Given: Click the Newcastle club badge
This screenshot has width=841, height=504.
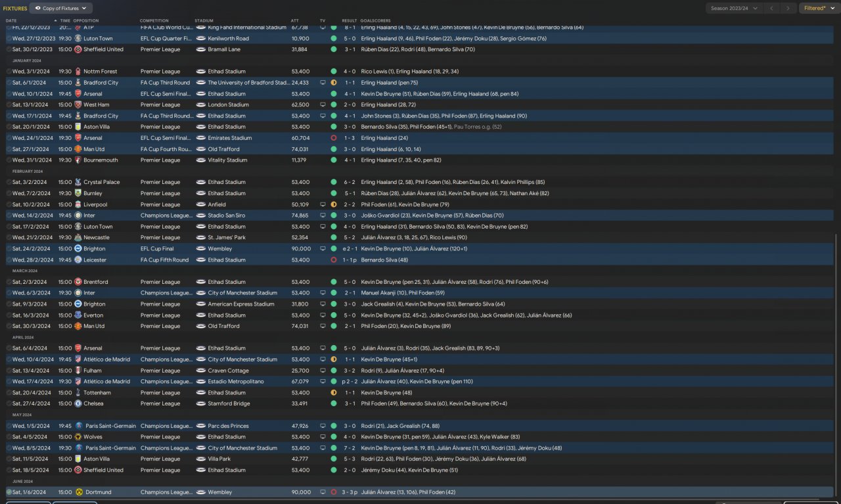Looking at the screenshot, I should click(78, 238).
